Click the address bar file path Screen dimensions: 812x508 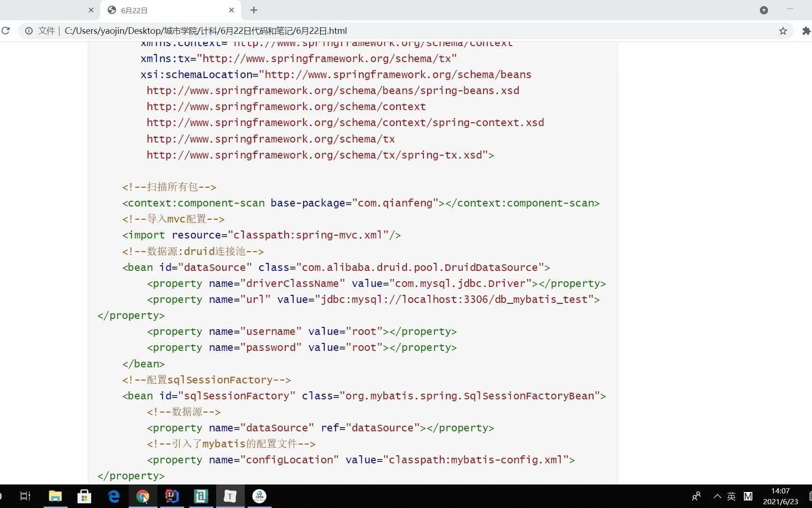(x=206, y=31)
